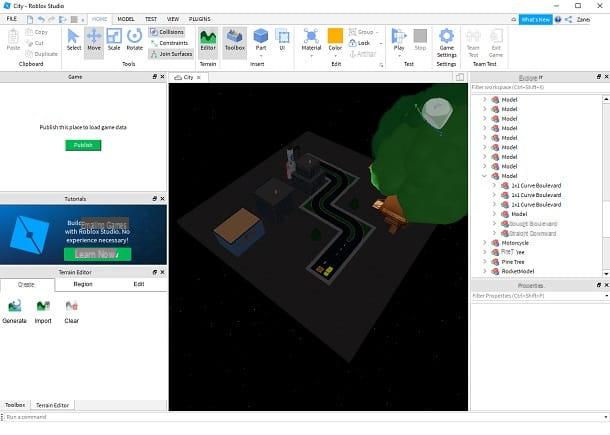Click the Anchor icon
This screenshot has height=435, width=610.
[x=352, y=54]
